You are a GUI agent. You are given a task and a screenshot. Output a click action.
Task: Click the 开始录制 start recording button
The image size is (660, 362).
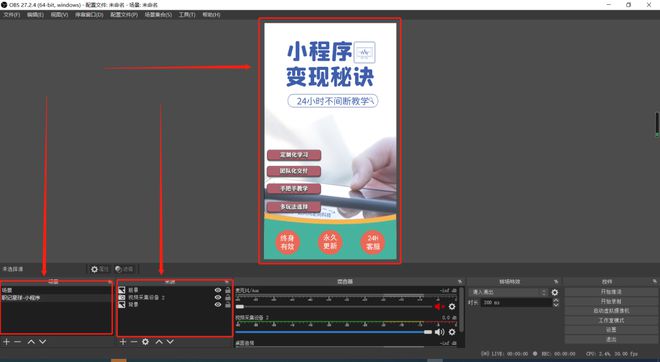[x=611, y=301]
